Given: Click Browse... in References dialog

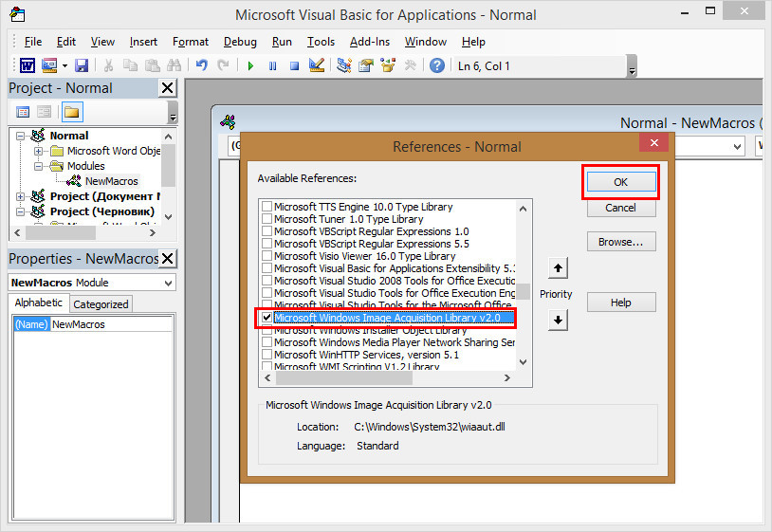Looking at the screenshot, I should 620,242.
